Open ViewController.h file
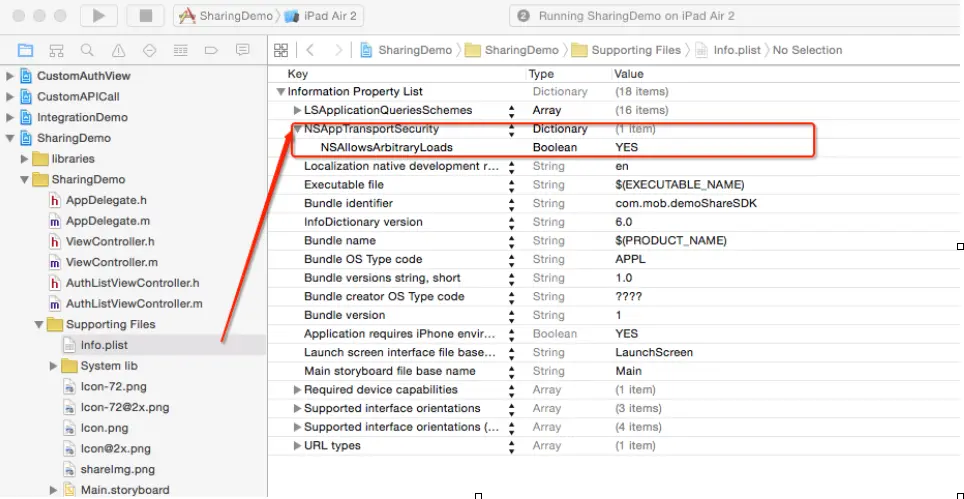This screenshot has width=964, height=499. tap(110, 242)
